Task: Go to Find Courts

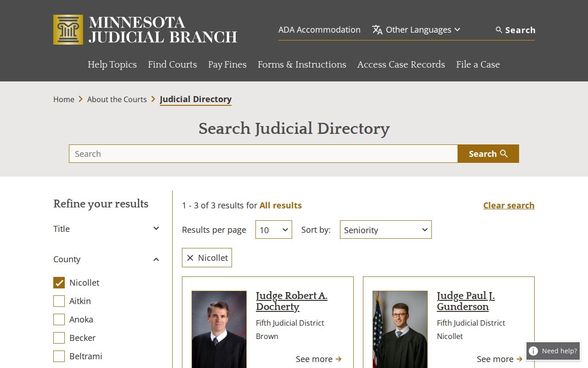Action: point(172,64)
